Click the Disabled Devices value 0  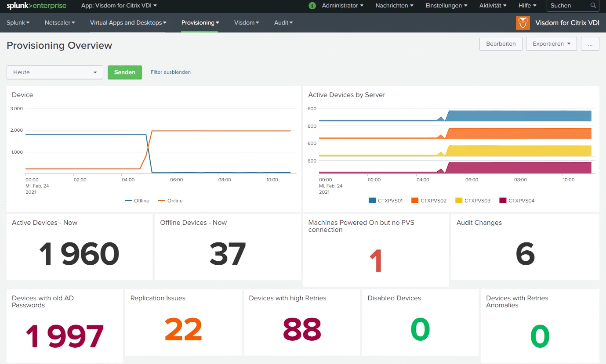pos(420,329)
